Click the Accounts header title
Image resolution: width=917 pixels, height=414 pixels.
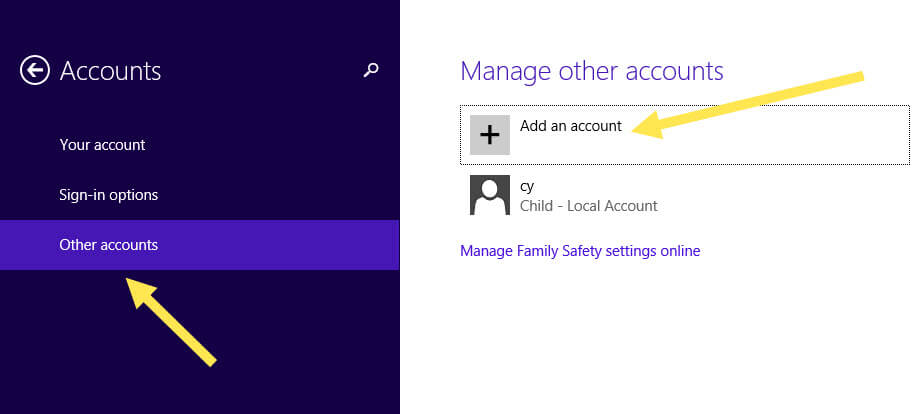[x=110, y=71]
